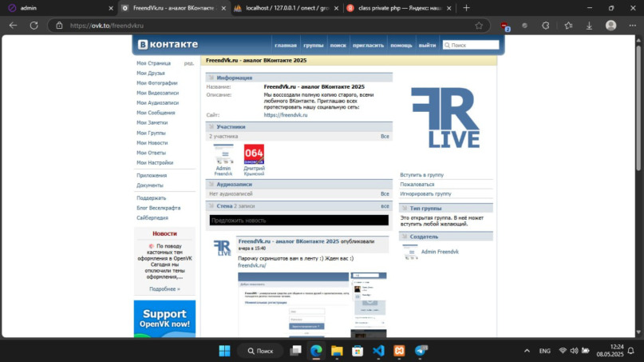Open пригласить in top navigation
This screenshot has width=644, height=362.
point(368,46)
